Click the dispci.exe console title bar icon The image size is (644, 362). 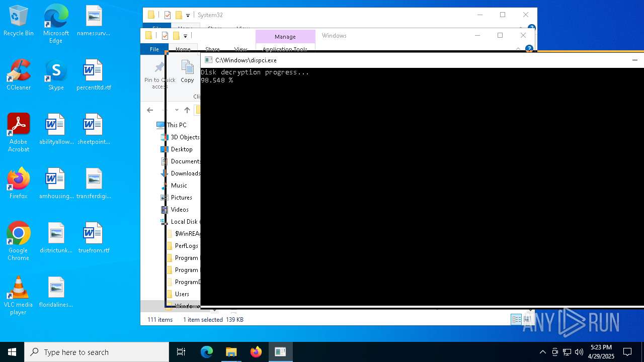(208, 60)
